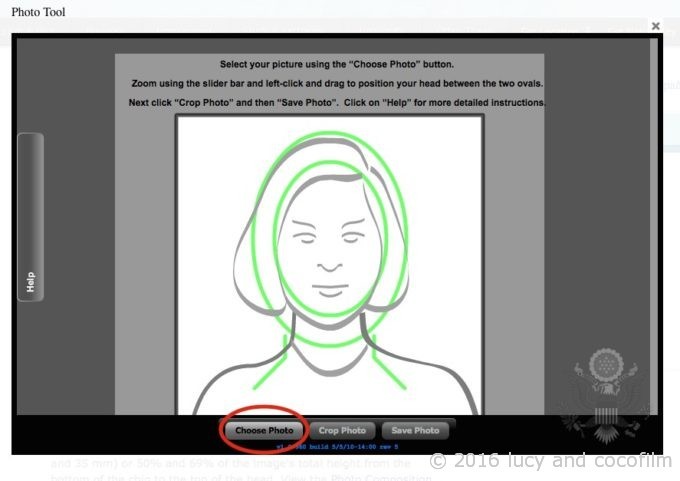Click the Choose Photo button
Screen dimensions: 680x481
[264, 430]
